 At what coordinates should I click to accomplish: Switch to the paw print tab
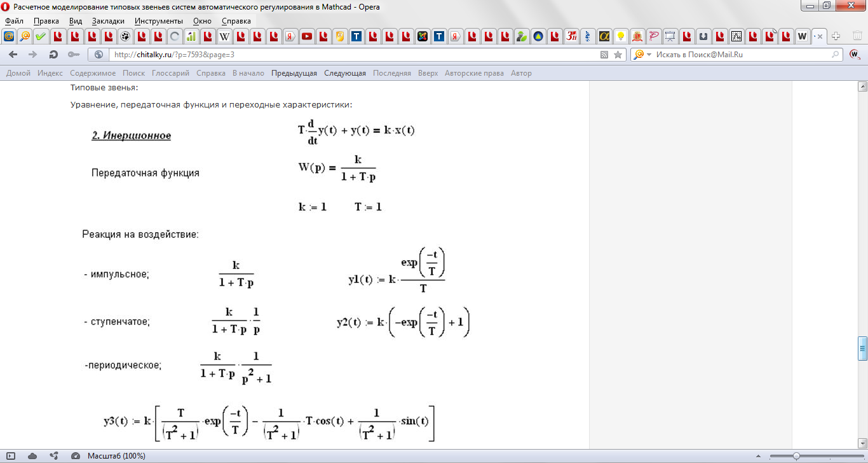pyautogui.click(x=125, y=36)
